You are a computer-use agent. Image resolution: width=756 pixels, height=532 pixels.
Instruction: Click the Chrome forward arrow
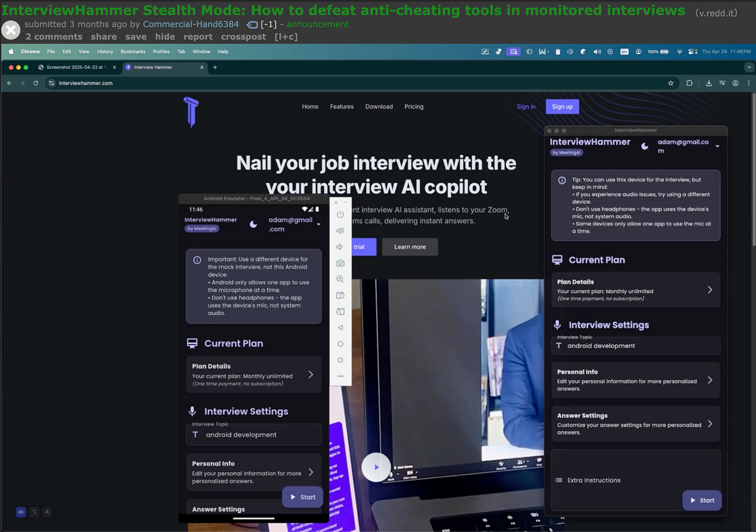pyautogui.click(x=22, y=83)
